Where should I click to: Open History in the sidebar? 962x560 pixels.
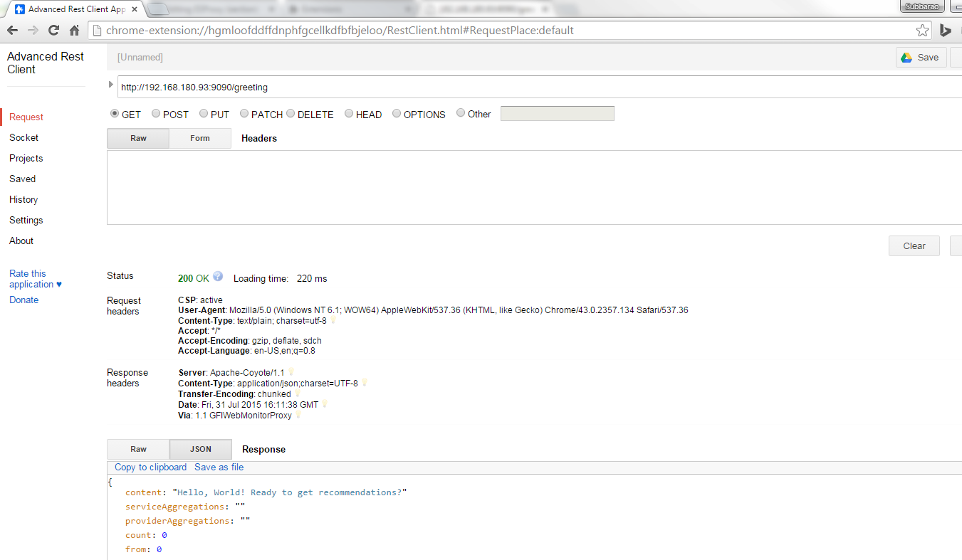[x=23, y=199]
